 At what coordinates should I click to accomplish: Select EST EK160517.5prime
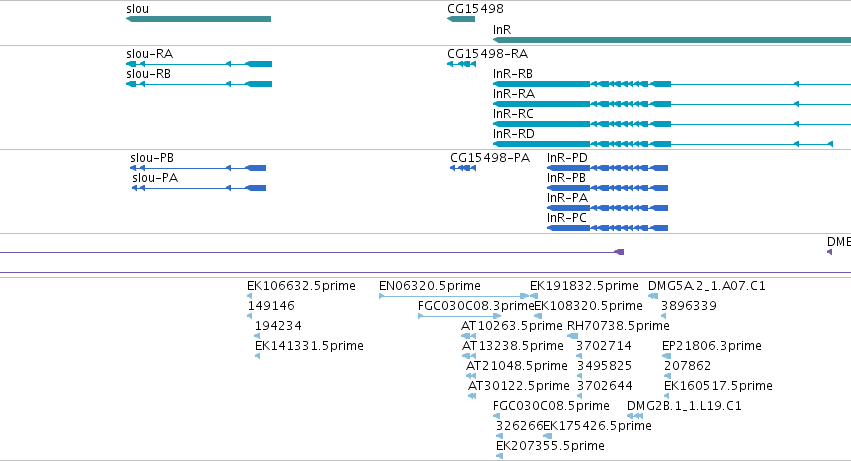[667, 396]
